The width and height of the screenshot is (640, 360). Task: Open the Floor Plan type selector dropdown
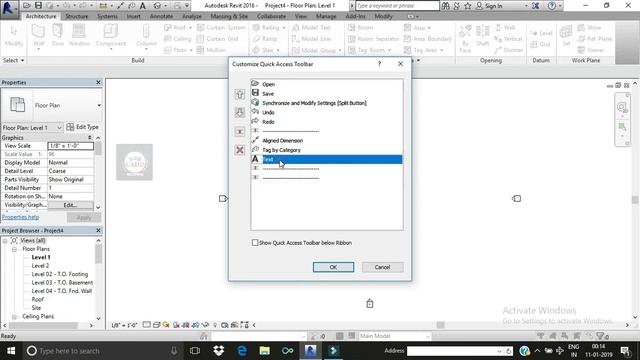coord(99,105)
